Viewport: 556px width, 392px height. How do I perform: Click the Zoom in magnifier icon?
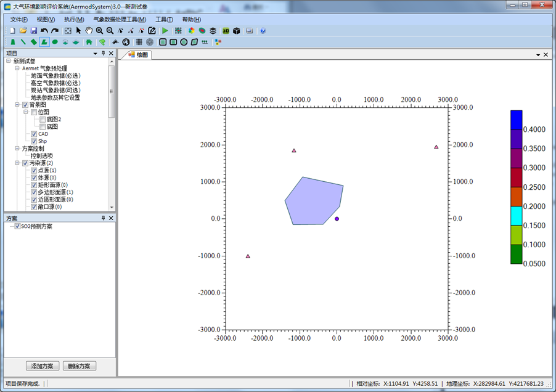[99, 30]
